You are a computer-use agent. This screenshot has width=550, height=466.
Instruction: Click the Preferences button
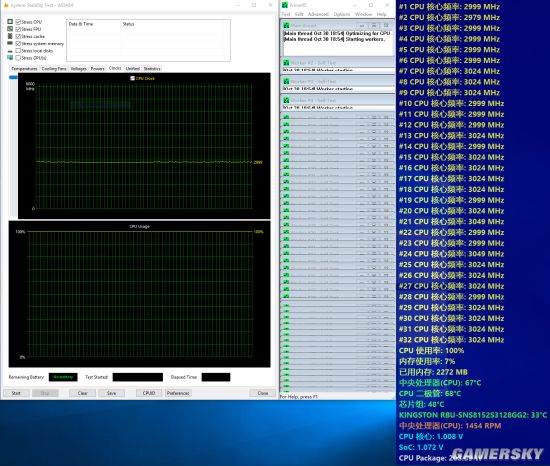178,393
